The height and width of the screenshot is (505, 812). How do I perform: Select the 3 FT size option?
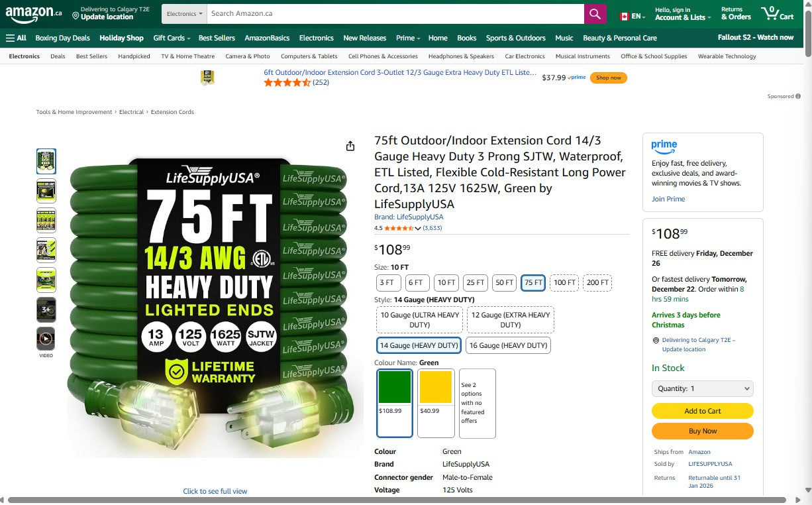point(388,282)
